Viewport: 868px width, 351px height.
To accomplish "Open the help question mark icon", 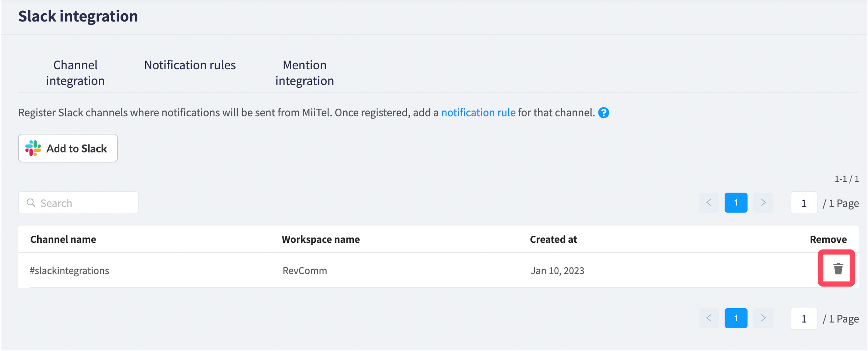I will (603, 113).
